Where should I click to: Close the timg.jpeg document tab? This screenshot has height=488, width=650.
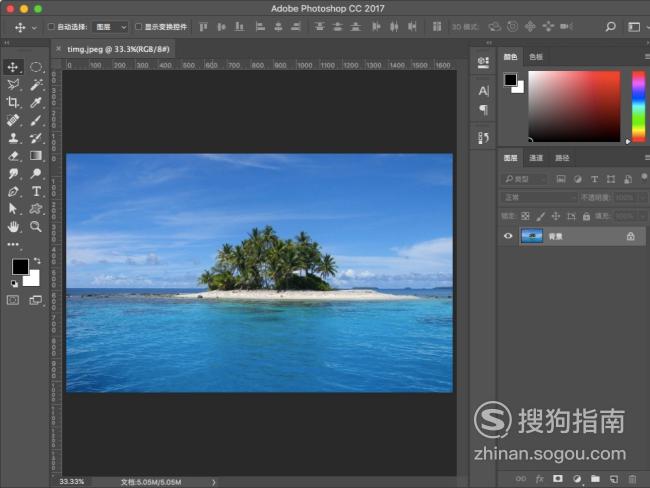click(58, 49)
